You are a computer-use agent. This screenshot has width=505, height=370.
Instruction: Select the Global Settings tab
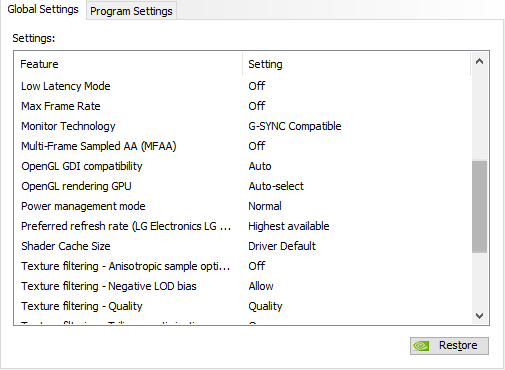43,9
